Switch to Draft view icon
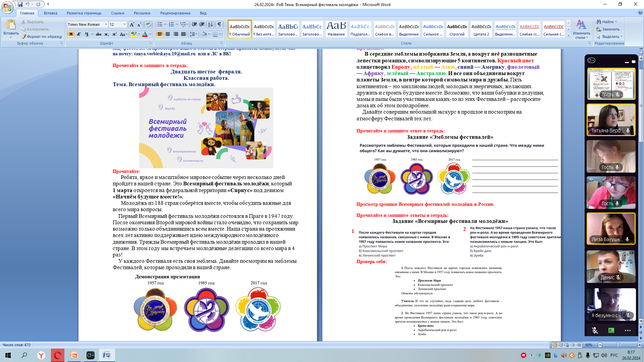The height and width of the screenshot is (362, 644). (x=579, y=345)
